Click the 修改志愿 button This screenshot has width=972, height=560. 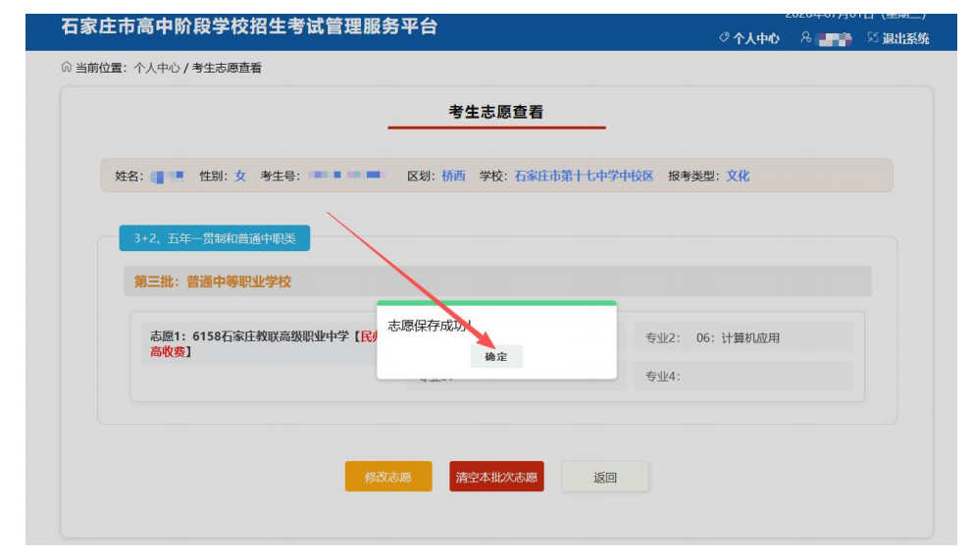click(x=388, y=477)
